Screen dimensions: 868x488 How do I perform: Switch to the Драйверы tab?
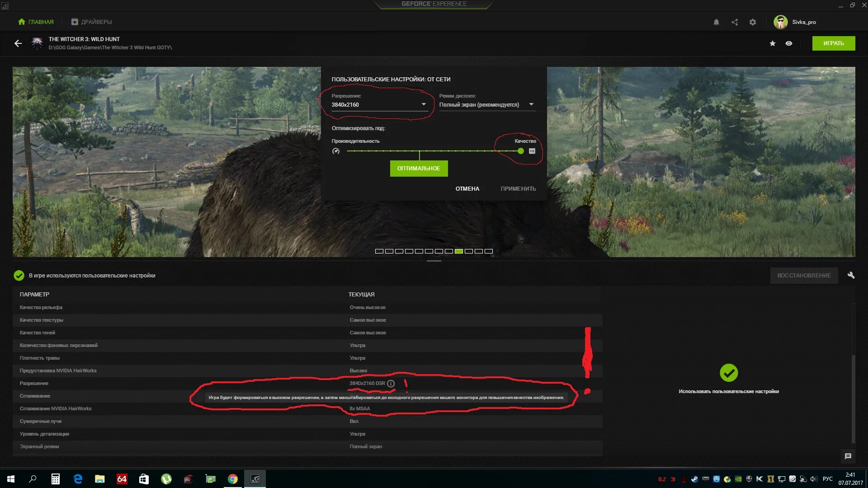click(91, 22)
